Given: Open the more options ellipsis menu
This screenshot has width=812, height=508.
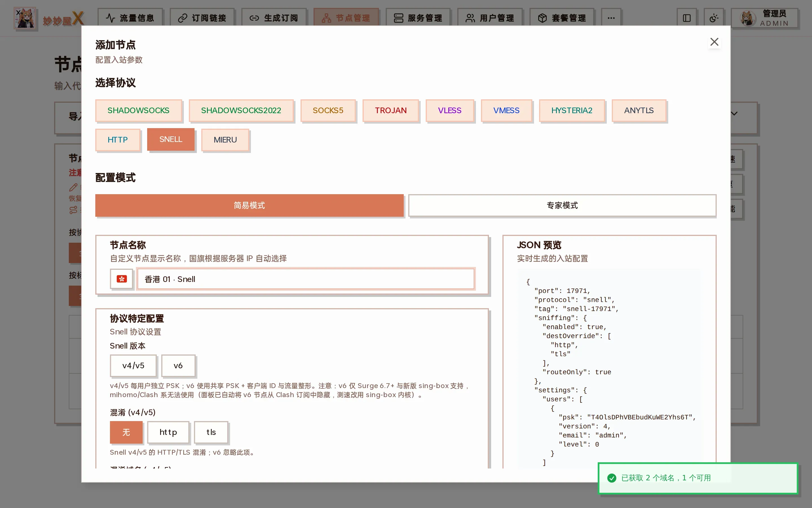Looking at the screenshot, I should pyautogui.click(x=611, y=18).
